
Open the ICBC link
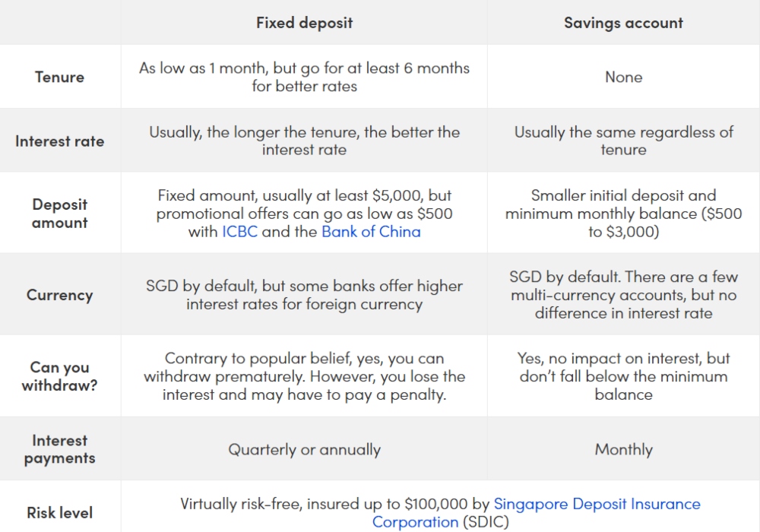pos(241,232)
